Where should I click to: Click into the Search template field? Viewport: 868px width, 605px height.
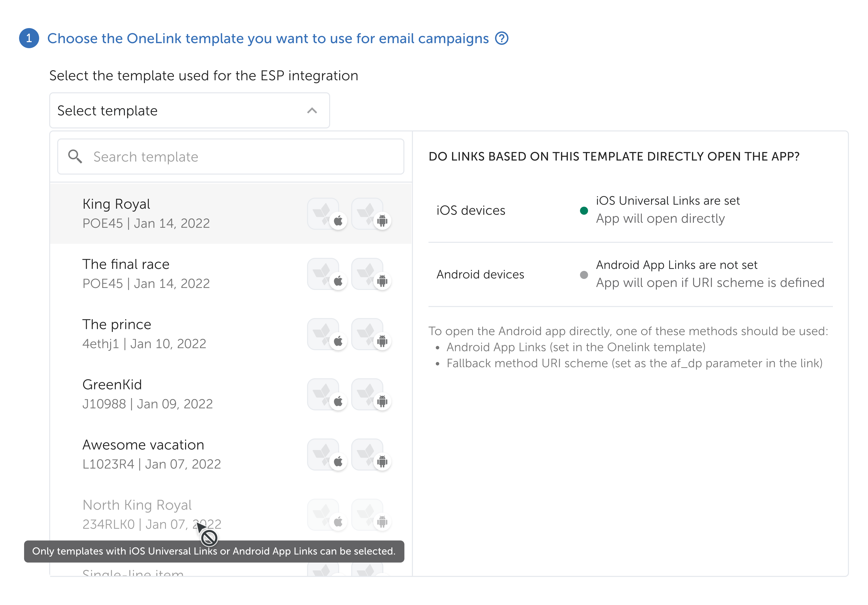pos(242,157)
